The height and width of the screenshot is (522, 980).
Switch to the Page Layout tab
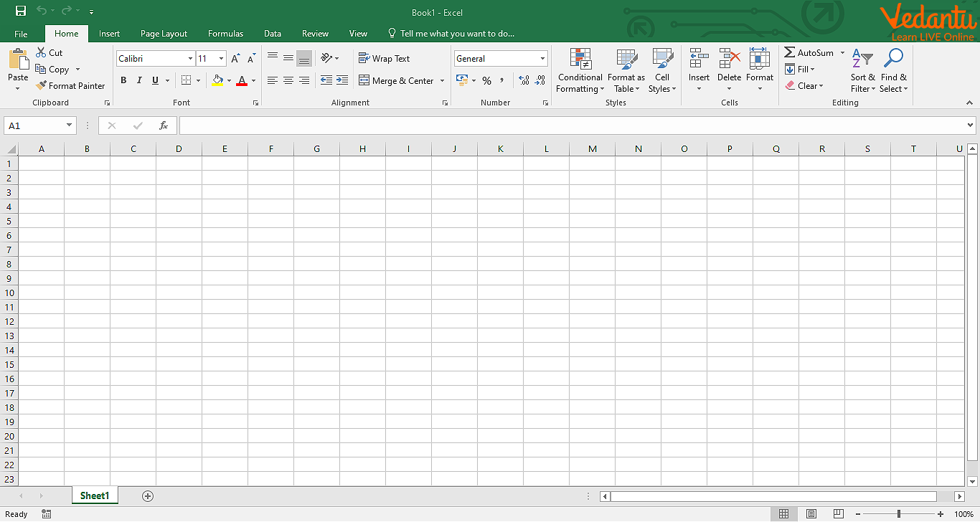(164, 34)
